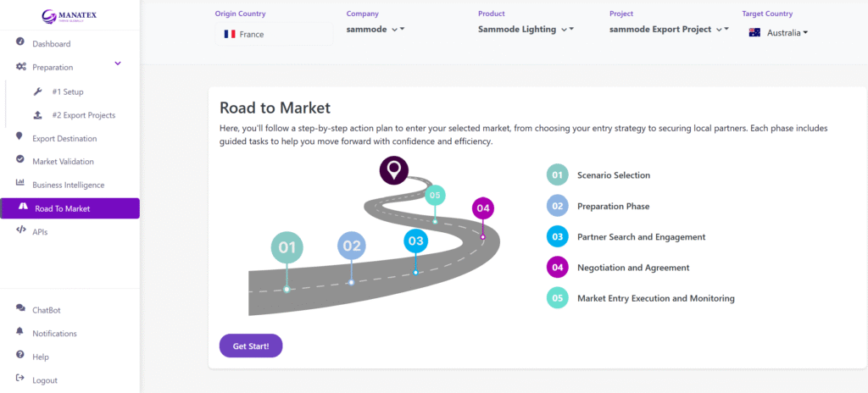Click the Export Destination pin icon
Screen dimensions: 868x393
pos(20,137)
